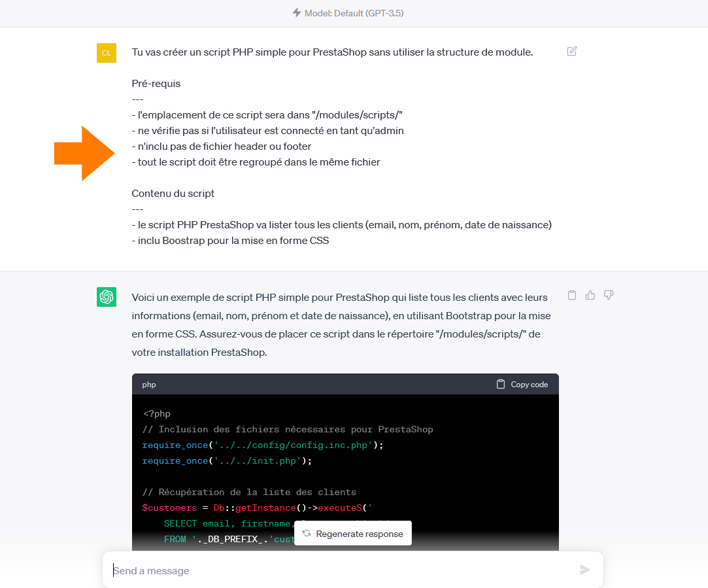Copy the assistant response with clipboard icon
Screen dimensions: 708x588
click(571, 295)
